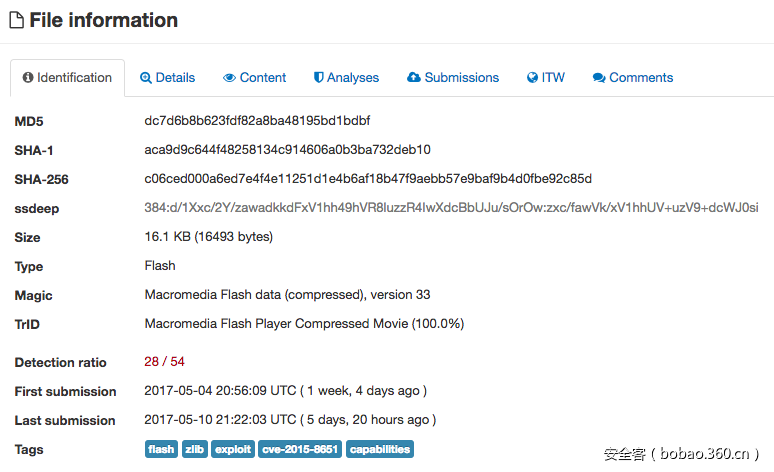Click the eye icon on Content tab

pos(229,78)
